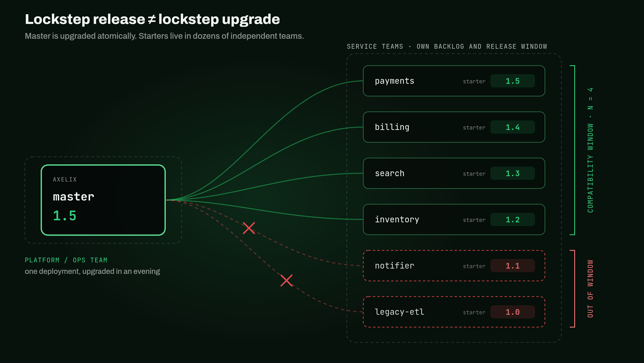Click the 'PLATFORM / OPS TEAM' label
Viewport: 644px width, 363px height.
[x=66, y=260]
